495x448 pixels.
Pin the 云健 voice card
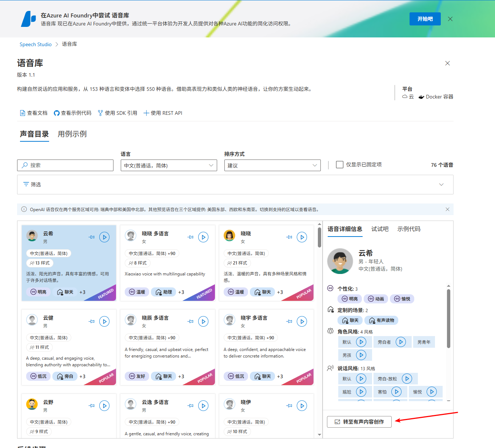92,322
